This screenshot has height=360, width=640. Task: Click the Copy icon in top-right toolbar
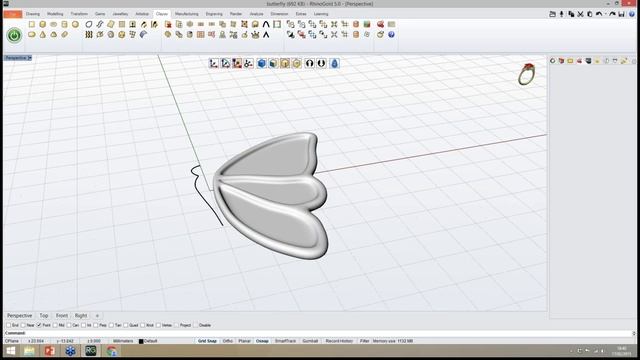pyautogui.click(x=571, y=14)
